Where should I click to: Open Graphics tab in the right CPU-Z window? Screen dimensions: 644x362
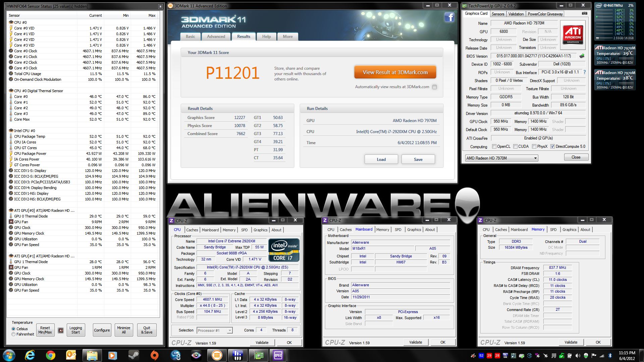[569, 230]
